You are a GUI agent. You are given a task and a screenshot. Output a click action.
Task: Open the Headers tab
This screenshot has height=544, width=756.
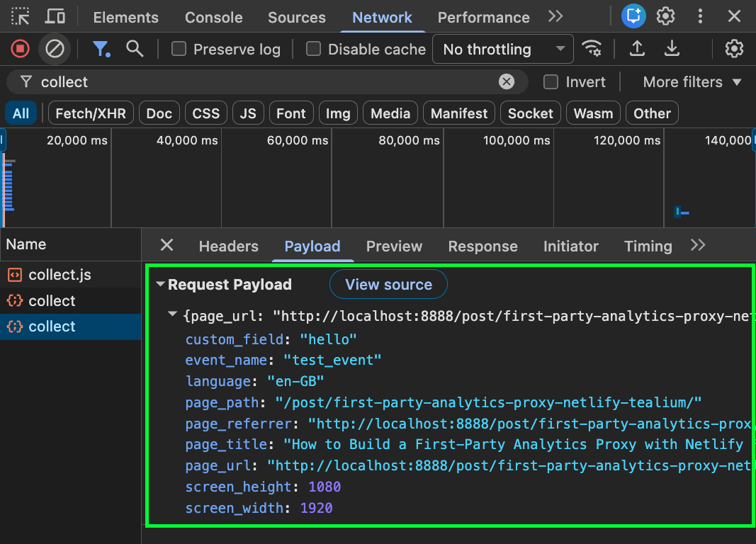(x=229, y=246)
